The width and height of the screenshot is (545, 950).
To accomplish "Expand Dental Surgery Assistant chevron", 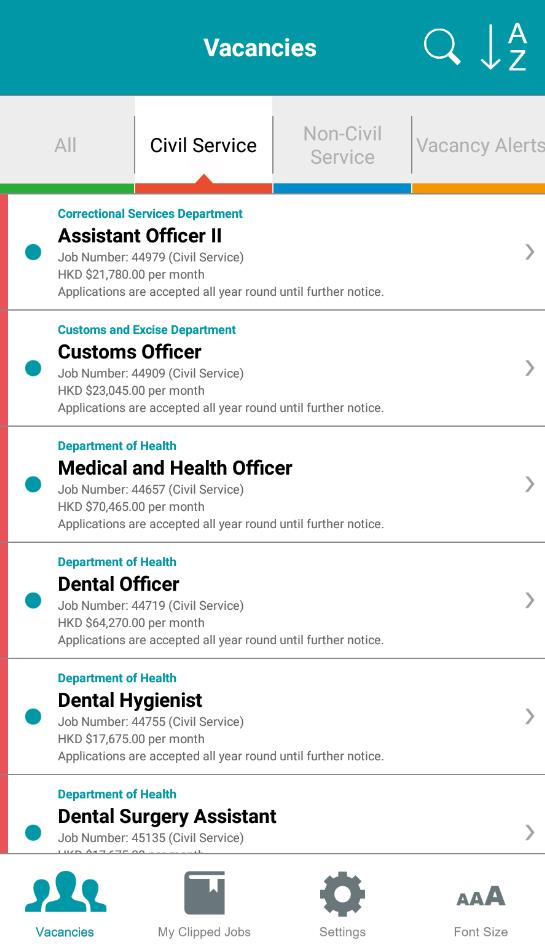I will 530,832.
